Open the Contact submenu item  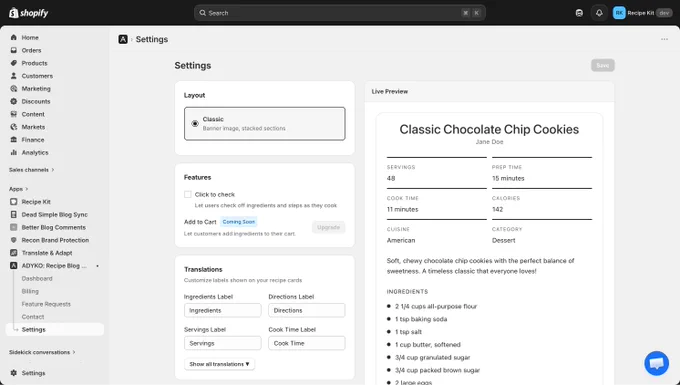tap(33, 317)
